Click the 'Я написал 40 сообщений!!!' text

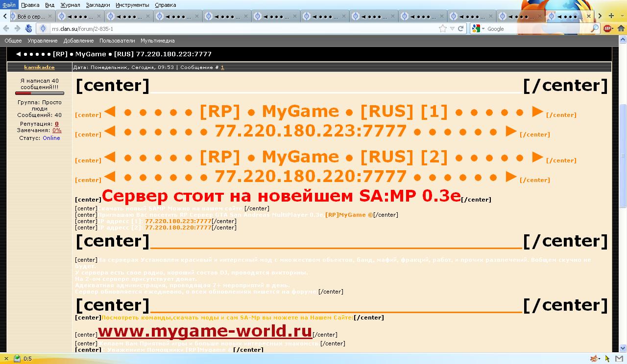tap(39, 84)
